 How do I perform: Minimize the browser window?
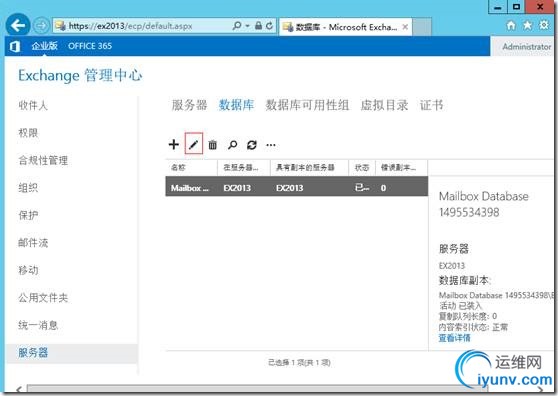(498, 7)
